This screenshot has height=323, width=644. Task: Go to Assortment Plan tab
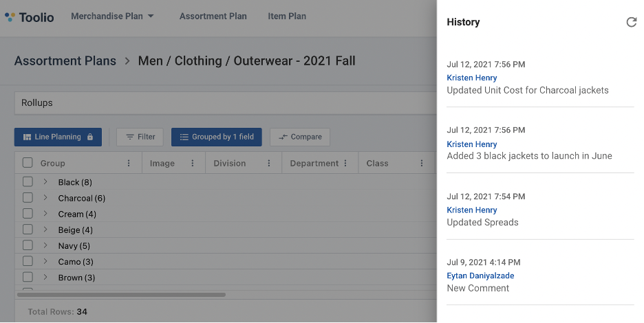(213, 16)
